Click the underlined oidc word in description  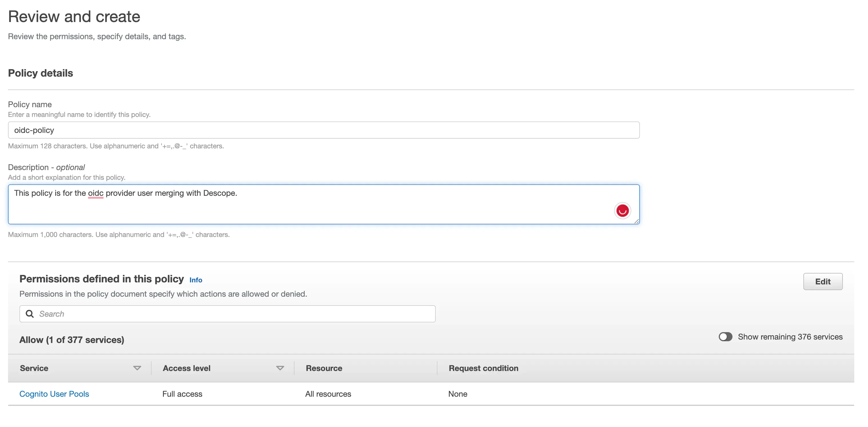point(95,193)
